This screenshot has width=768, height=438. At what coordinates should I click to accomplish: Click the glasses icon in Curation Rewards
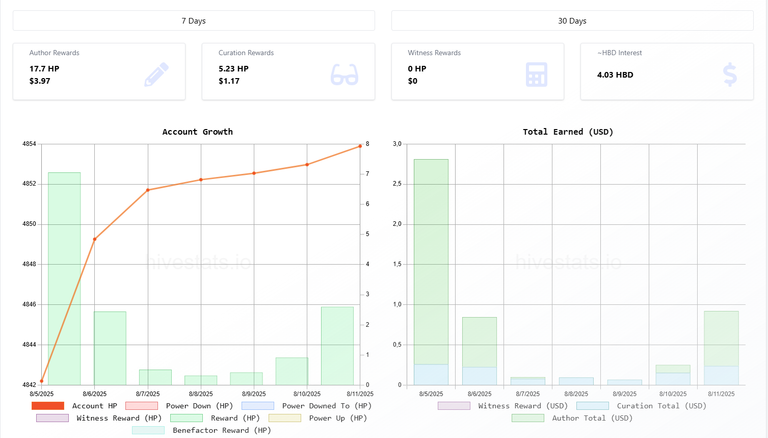click(x=344, y=74)
